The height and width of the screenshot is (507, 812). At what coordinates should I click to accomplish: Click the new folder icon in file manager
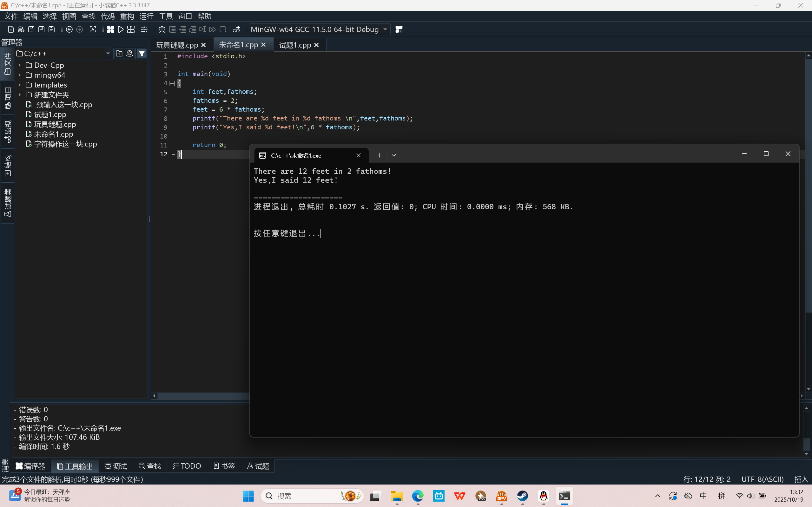(119, 54)
